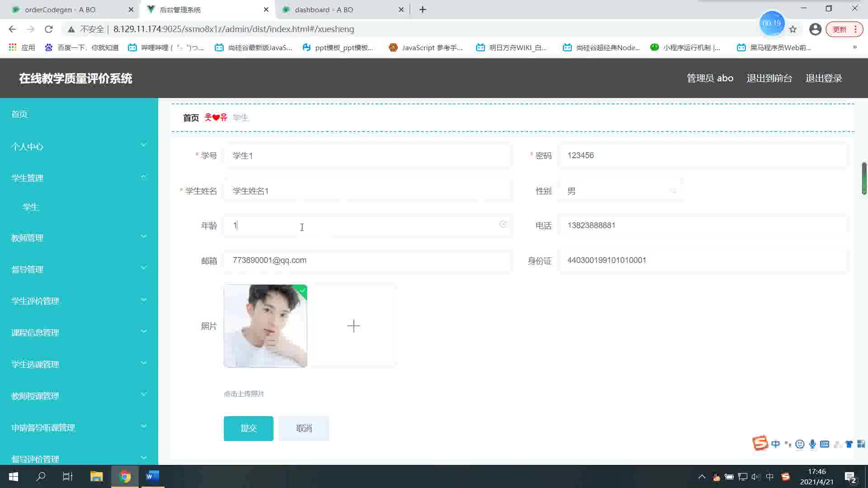Image resolution: width=868 pixels, height=488 pixels.
Task: Open File Explorer on taskbar
Action: [x=96, y=476]
